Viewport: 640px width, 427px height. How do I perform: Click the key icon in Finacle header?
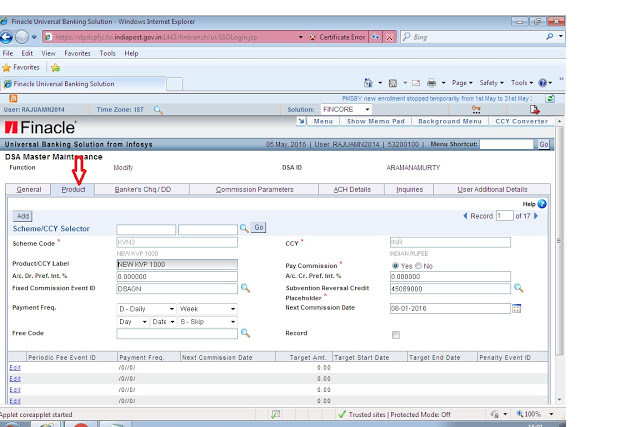coord(476,109)
